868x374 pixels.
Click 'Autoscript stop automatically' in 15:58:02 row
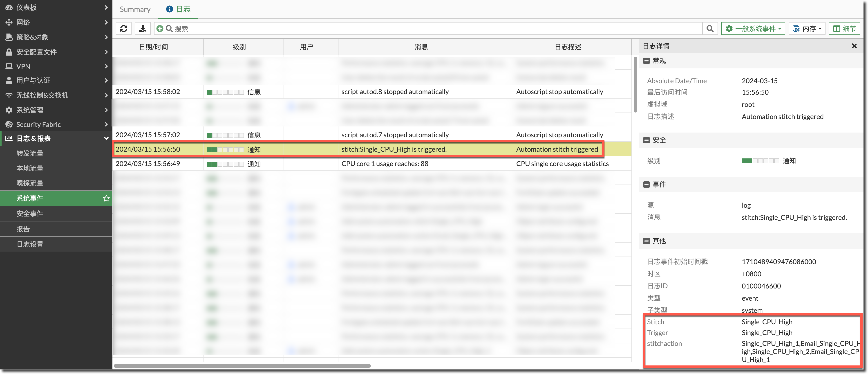click(x=559, y=92)
